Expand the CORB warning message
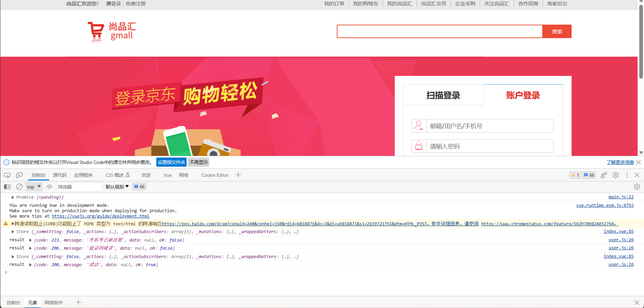644x308 pixels. click(13, 224)
